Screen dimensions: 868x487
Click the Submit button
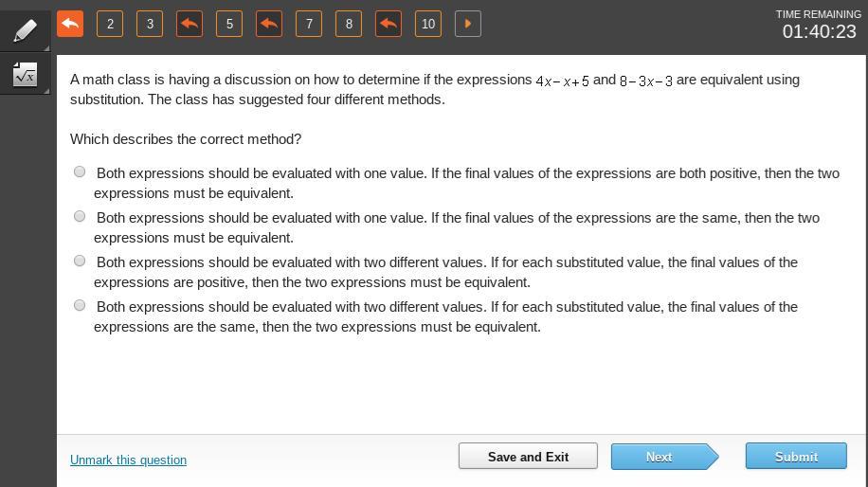pyautogui.click(x=795, y=456)
